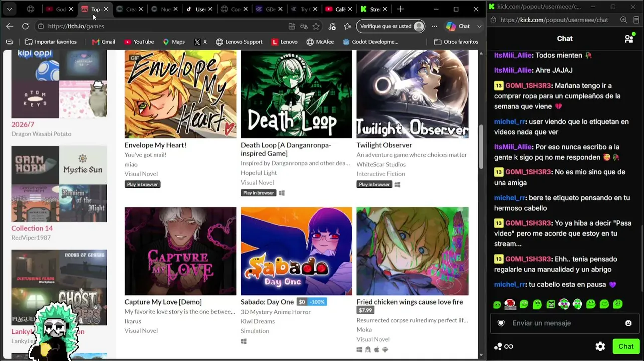Expand the Otros favoritos folder
Image resolution: width=644 pixels, height=361 pixels.
click(x=456, y=42)
